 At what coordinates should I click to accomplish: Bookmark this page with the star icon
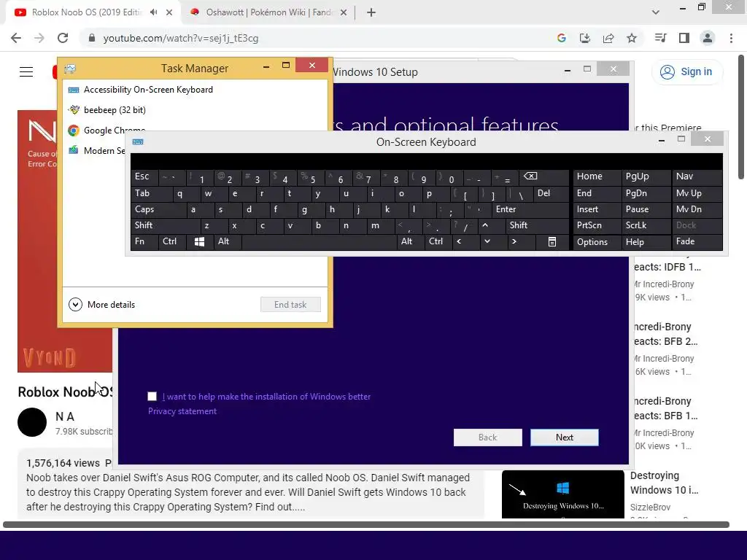pyautogui.click(x=632, y=38)
